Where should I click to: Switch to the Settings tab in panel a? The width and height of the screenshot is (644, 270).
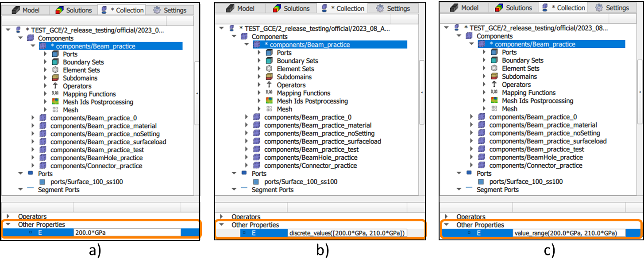point(170,10)
